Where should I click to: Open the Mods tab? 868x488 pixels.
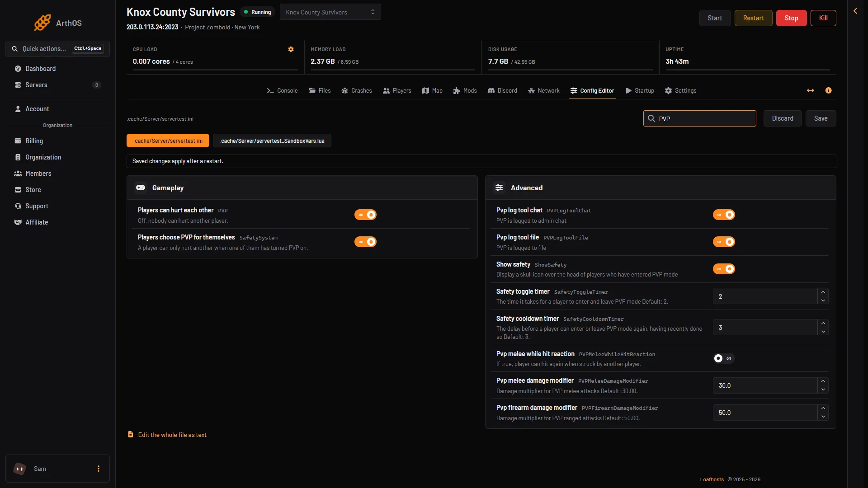465,90
